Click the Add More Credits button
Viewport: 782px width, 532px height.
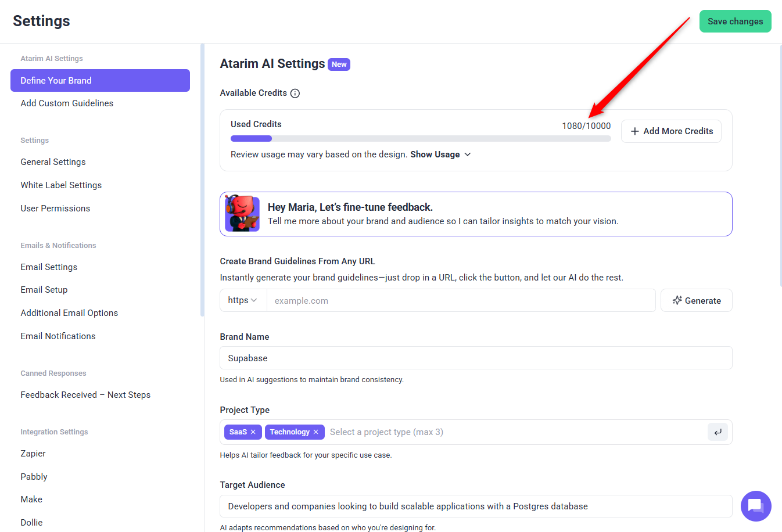pyautogui.click(x=671, y=131)
